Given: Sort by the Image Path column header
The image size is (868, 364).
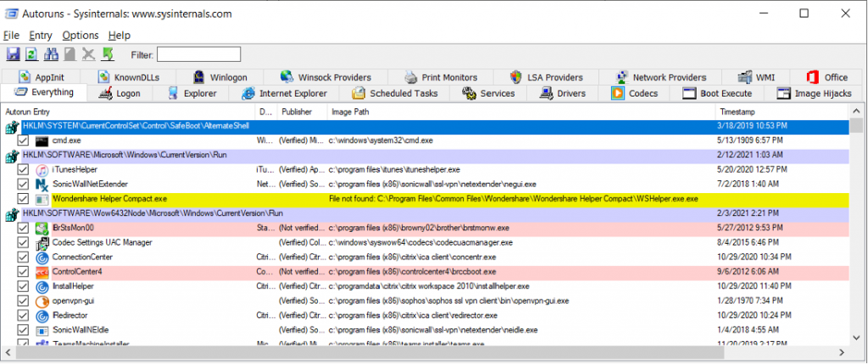Looking at the screenshot, I should point(521,112).
